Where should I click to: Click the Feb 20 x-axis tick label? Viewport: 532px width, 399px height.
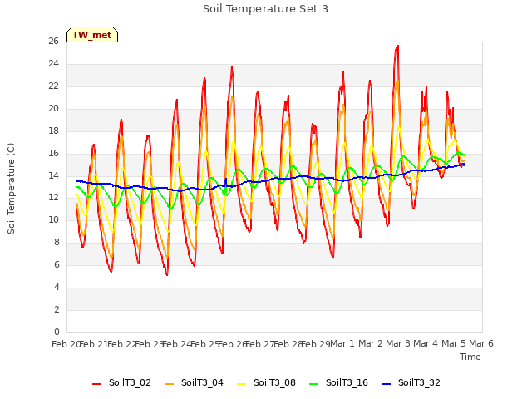pyautogui.click(x=65, y=344)
